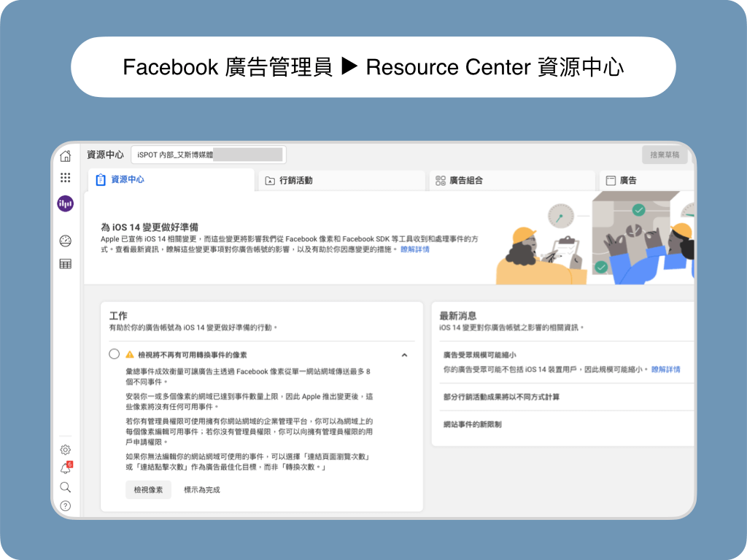The height and width of the screenshot is (560, 747).
Task: Click the 為 iOS 14 變更做好準備 heading
Action: [x=150, y=227]
